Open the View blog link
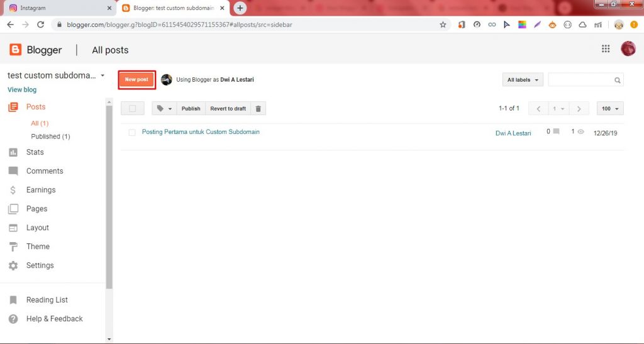 click(22, 90)
